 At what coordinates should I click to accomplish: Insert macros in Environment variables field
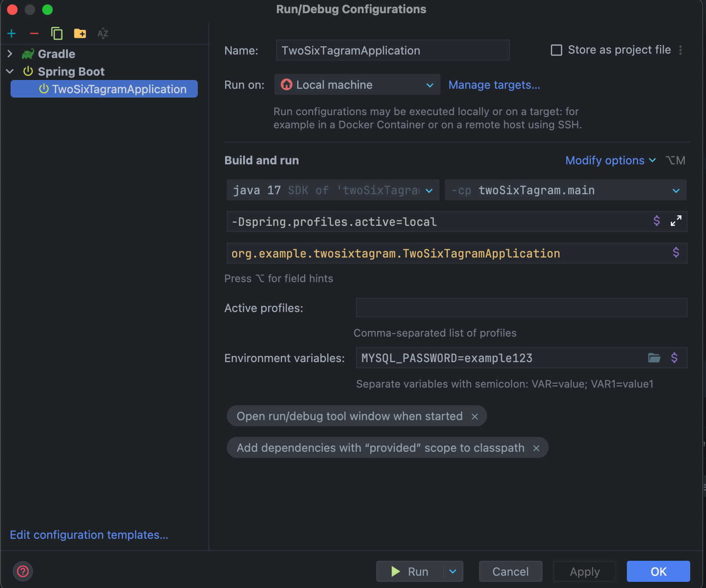[674, 358]
